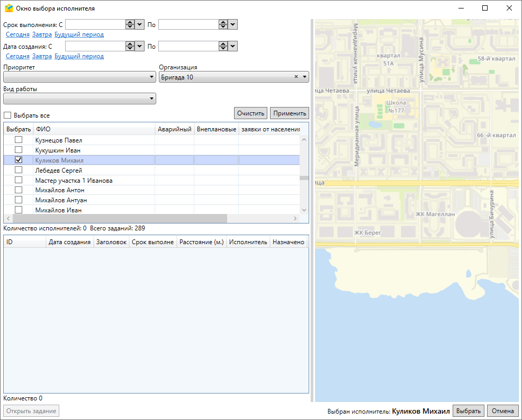Screen dimensions: 522x420
Task: Click the app icon in title bar
Action: (x=8, y=8)
